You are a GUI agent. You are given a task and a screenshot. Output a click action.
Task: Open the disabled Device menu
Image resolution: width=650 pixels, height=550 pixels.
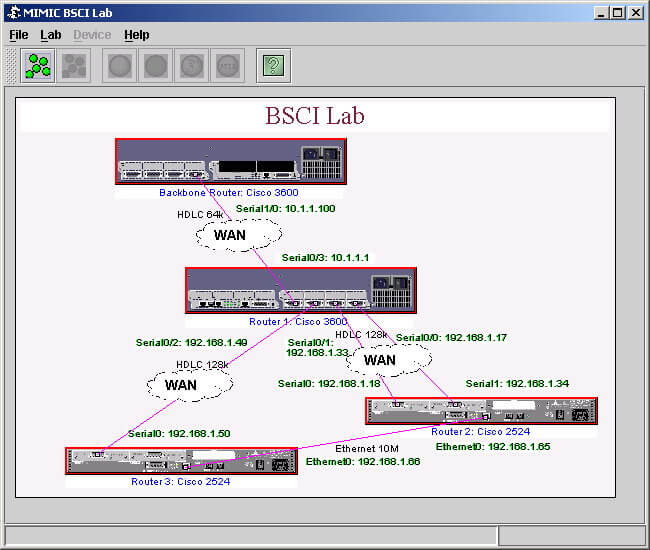click(92, 35)
